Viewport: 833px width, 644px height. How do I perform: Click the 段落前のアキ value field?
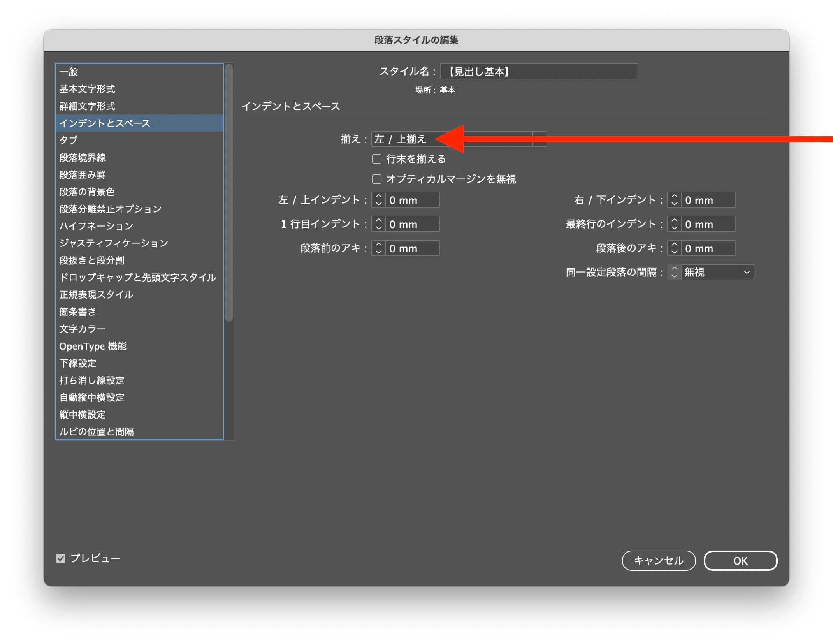click(x=412, y=248)
